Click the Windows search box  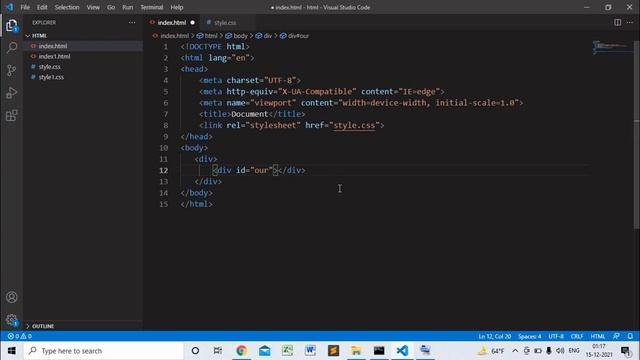(x=104, y=351)
